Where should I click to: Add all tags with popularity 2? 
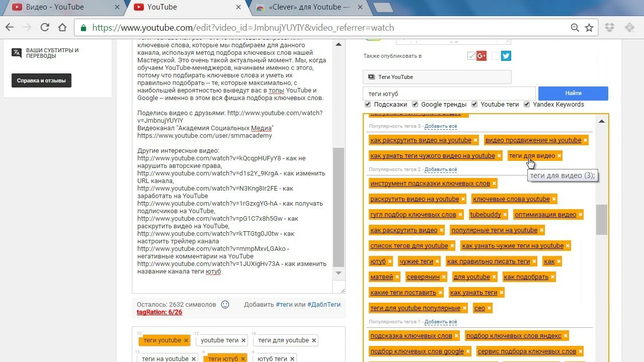pyautogui.click(x=441, y=169)
